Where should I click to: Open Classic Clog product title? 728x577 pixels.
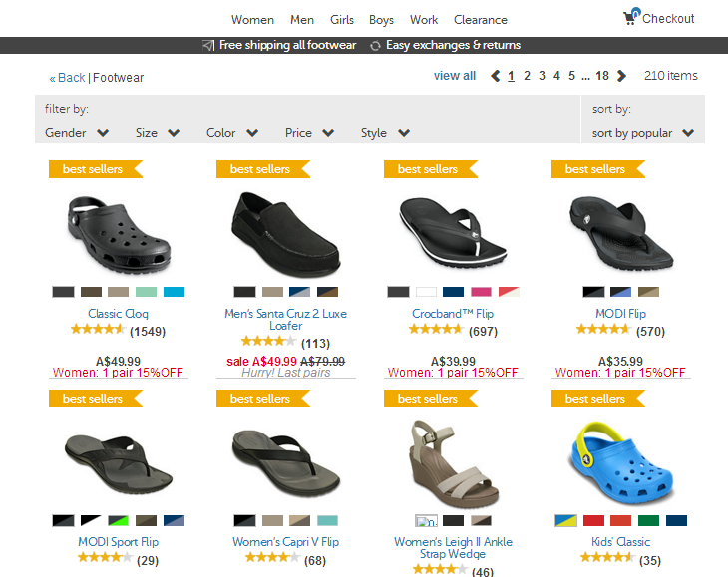pos(118,314)
